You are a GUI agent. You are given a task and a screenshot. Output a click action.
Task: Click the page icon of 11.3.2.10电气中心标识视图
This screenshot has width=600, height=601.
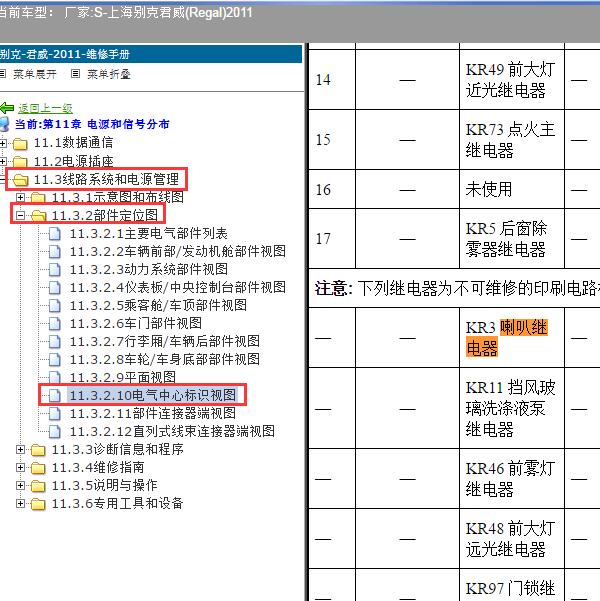(55, 396)
